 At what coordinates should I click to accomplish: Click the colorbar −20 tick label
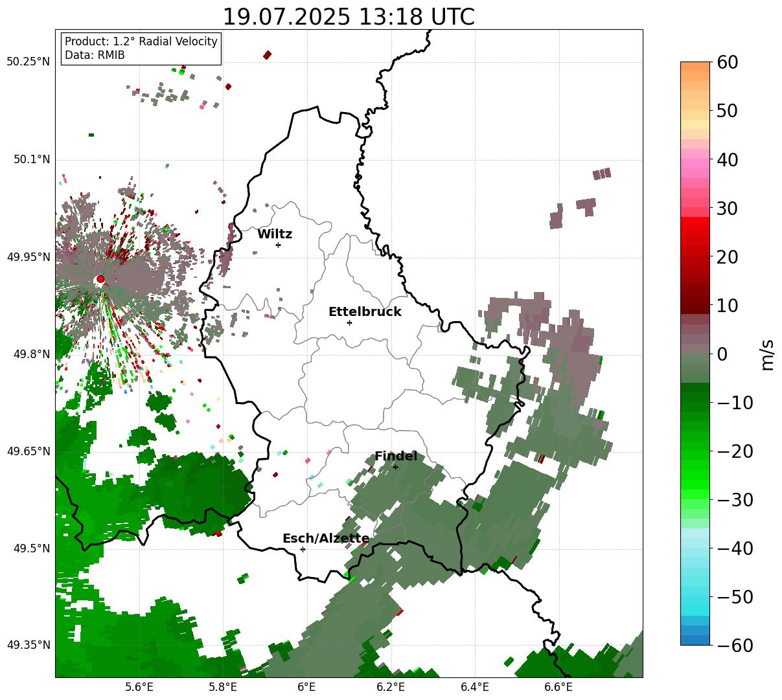[735, 451]
